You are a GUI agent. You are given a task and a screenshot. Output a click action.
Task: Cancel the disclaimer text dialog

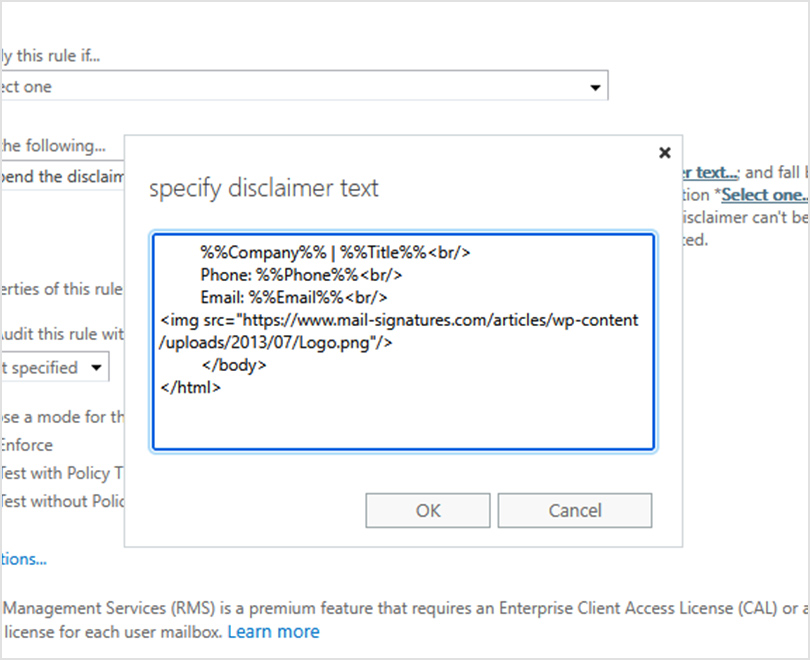(x=574, y=510)
